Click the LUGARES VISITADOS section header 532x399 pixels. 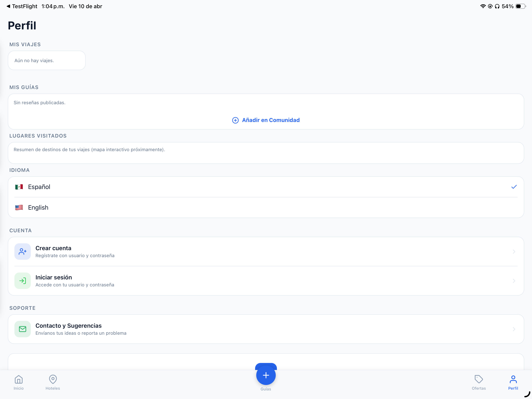38,136
